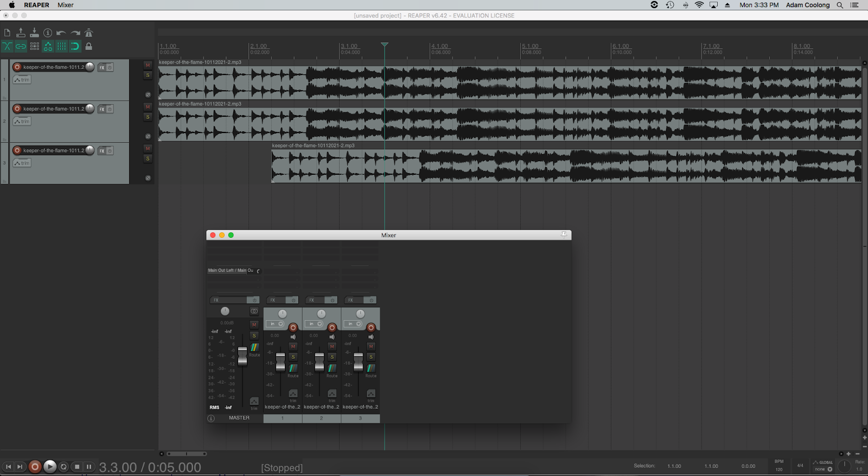
Task: Open FX chain for track 1
Action: point(102,67)
